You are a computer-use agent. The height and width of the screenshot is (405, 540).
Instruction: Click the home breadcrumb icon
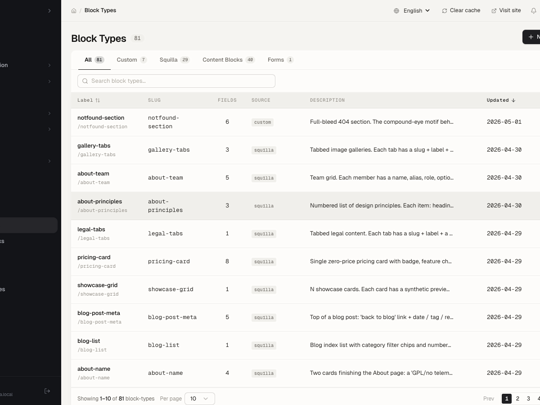pyautogui.click(x=74, y=11)
